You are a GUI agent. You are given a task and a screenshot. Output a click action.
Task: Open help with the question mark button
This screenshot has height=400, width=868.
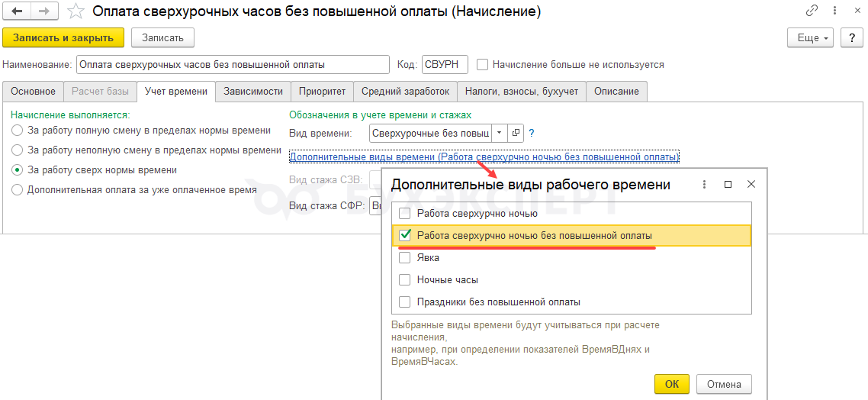[x=852, y=37]
